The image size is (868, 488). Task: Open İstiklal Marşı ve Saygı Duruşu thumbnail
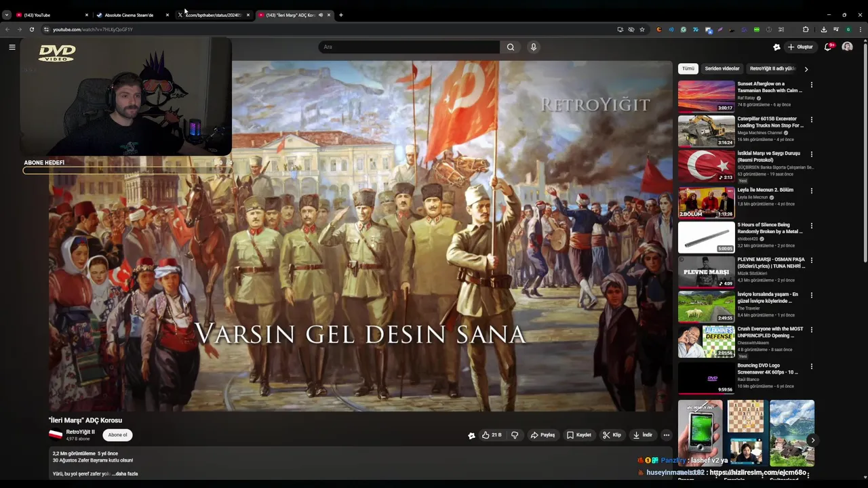(707, 166)
